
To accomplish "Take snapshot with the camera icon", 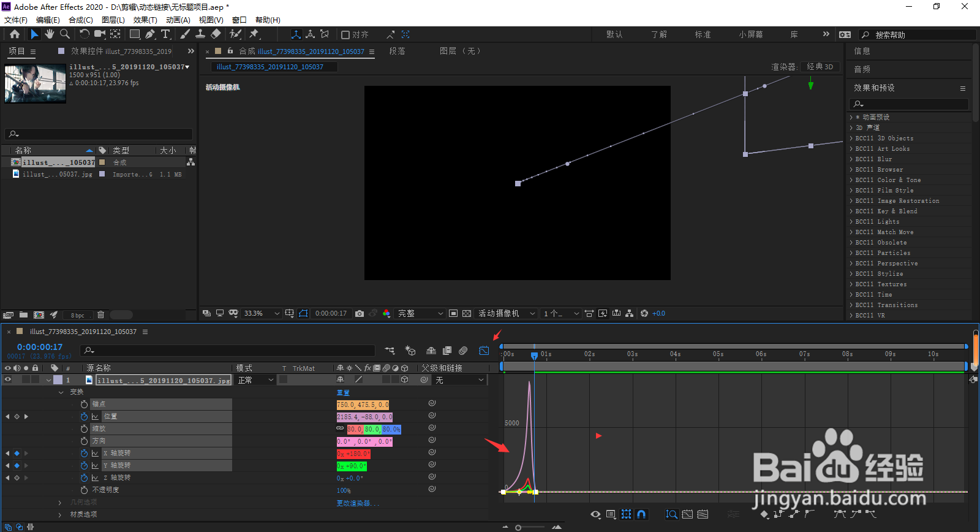I will (x=360, y=313).
